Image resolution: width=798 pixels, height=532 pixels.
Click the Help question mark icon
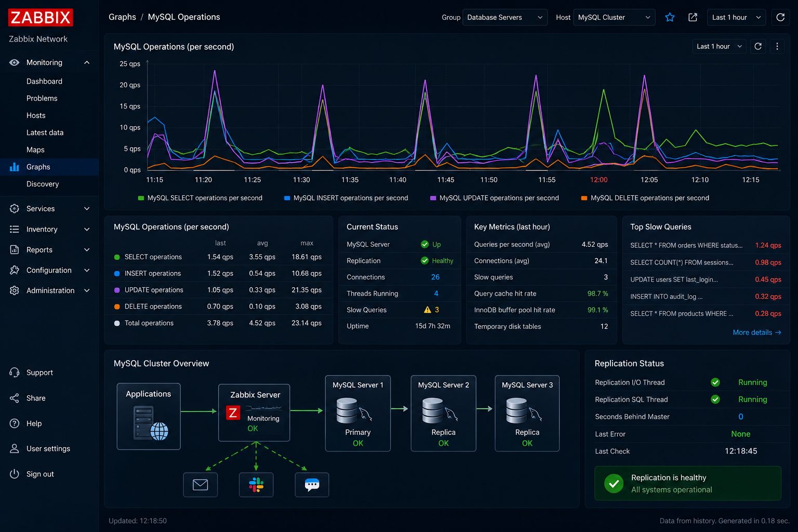coord(15,423)
